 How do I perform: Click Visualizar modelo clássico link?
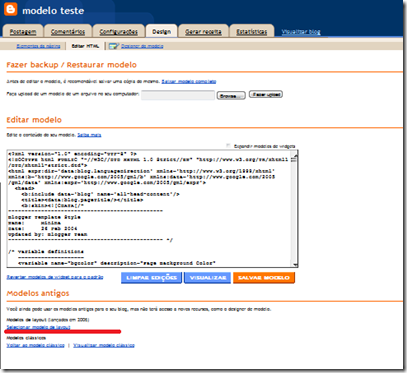(x=104, y=345)
